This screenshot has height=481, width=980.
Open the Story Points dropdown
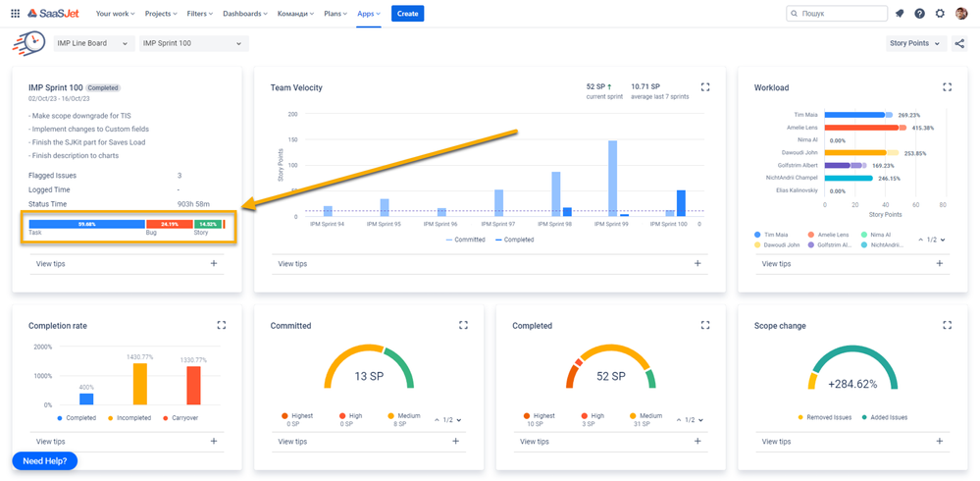coord(917,43)
